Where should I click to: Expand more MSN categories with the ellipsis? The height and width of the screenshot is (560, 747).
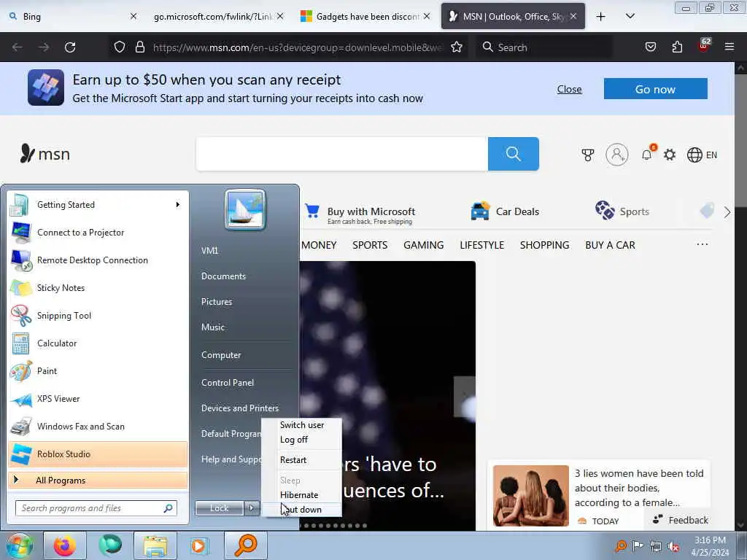(x=702, y=244)
